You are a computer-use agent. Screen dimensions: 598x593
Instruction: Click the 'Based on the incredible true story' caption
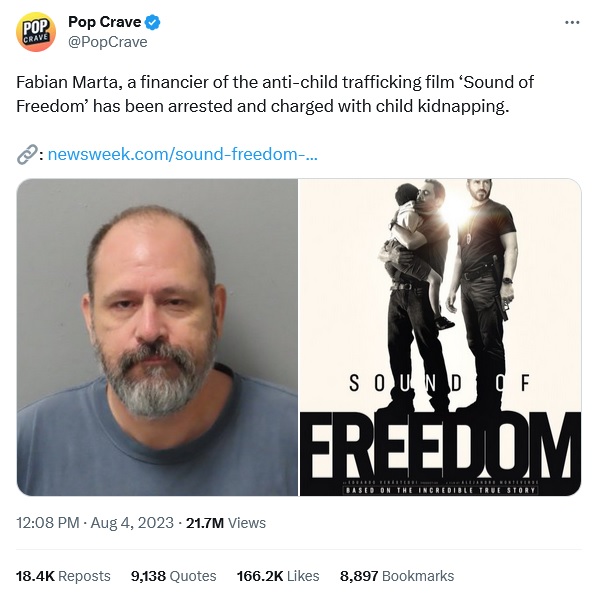click(x=440, y=490)
